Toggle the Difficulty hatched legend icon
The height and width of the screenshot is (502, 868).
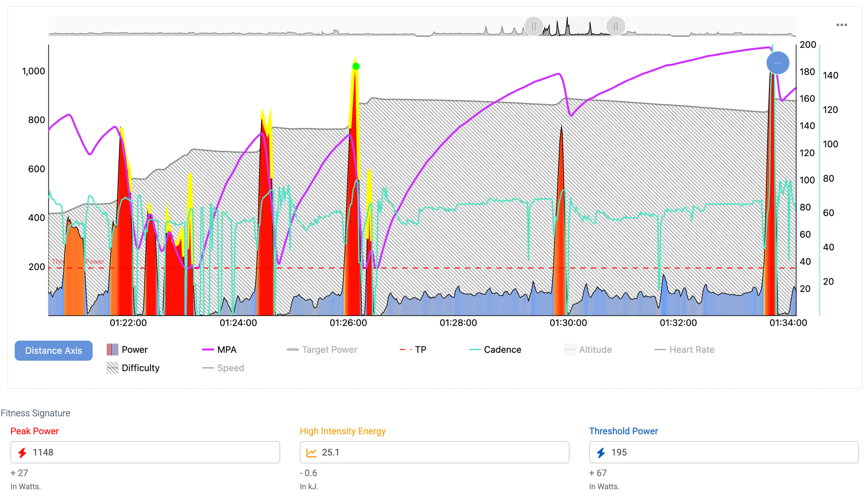(113, 368)
